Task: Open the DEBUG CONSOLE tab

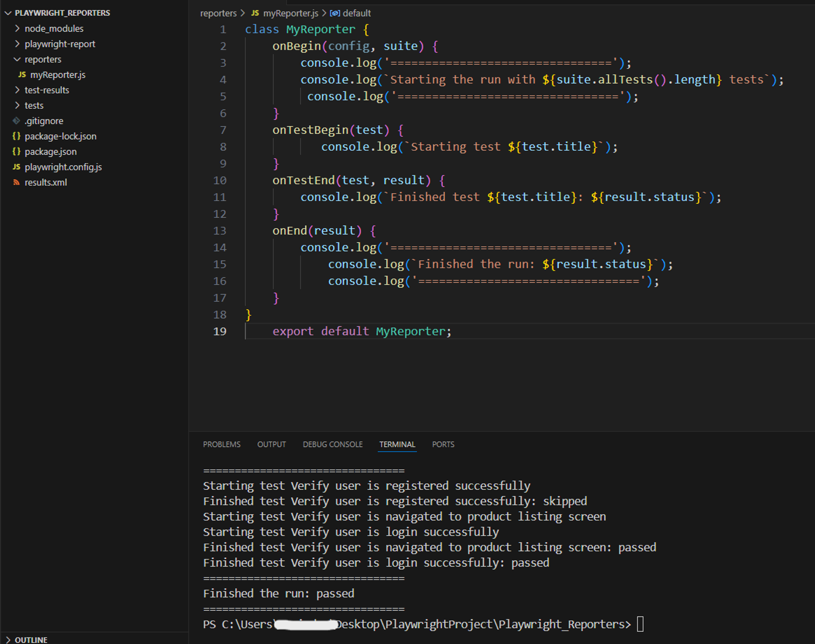Action: pos(333,444)
